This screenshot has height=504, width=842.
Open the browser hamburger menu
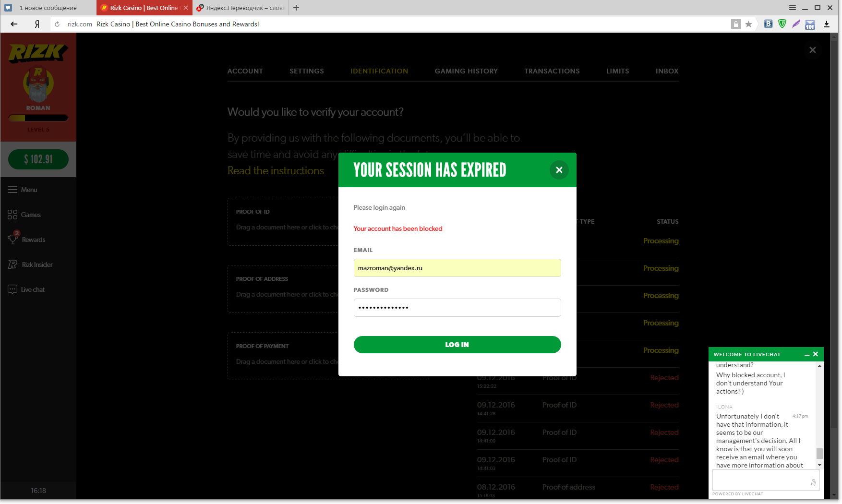(793, 8)
